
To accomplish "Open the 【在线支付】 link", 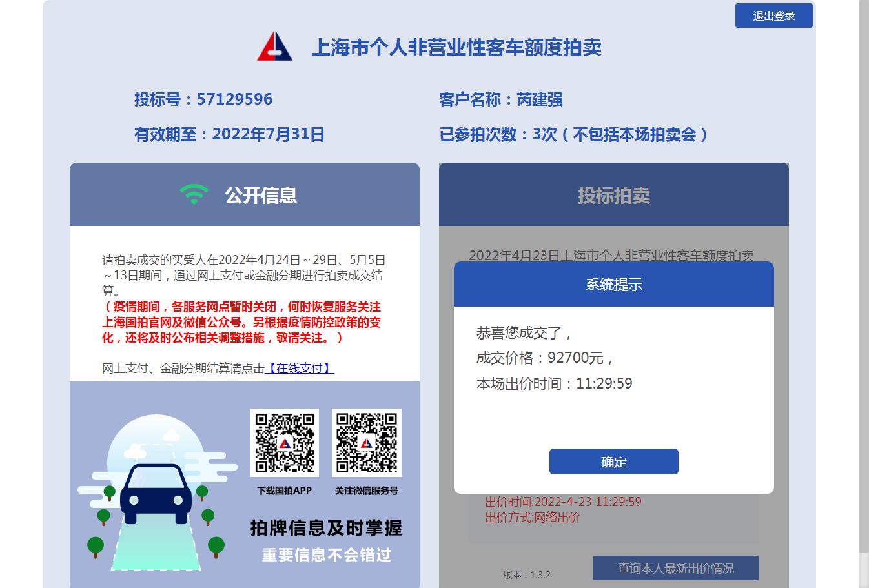I will 300,368.
